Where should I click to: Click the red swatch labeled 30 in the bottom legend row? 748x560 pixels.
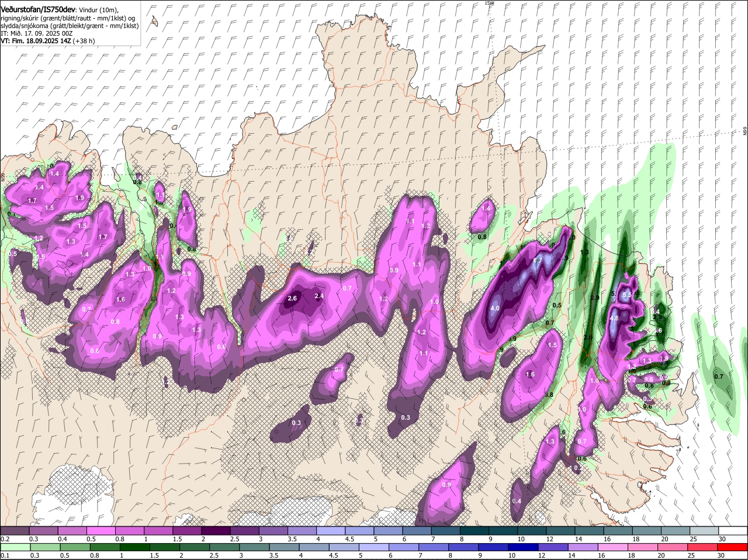(732, 547)
